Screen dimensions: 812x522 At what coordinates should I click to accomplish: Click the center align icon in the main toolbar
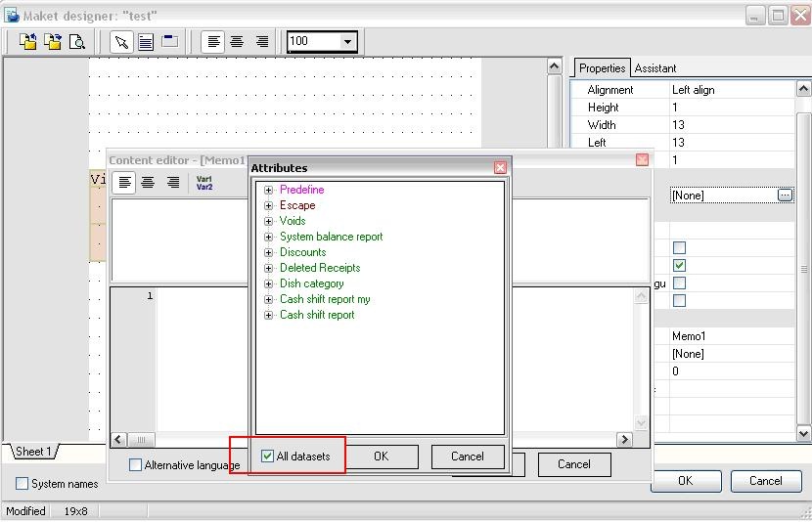coord(237,41)
